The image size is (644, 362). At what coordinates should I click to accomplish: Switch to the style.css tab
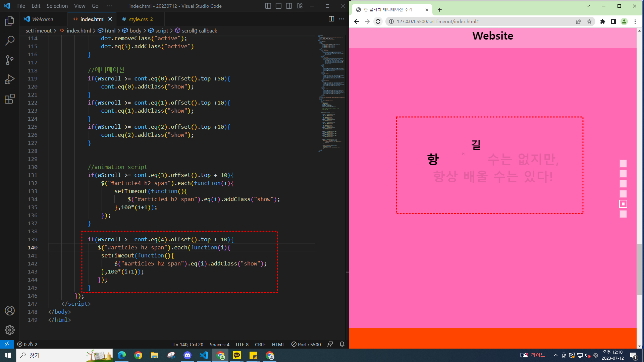(138, 19)
